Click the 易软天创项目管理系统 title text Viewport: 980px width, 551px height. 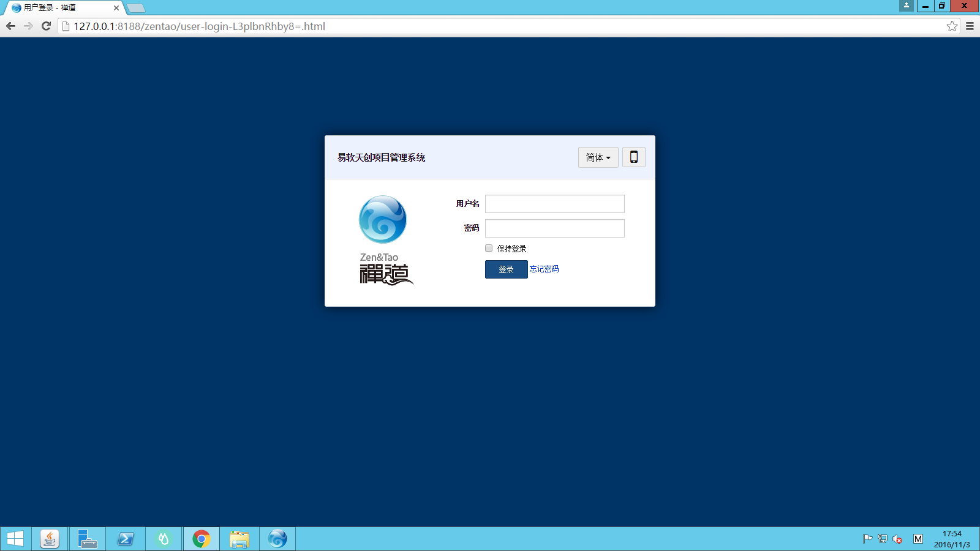coord(381,157)
